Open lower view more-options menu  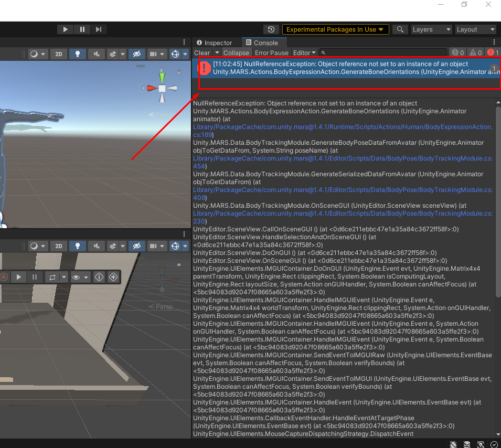[184, 234]
